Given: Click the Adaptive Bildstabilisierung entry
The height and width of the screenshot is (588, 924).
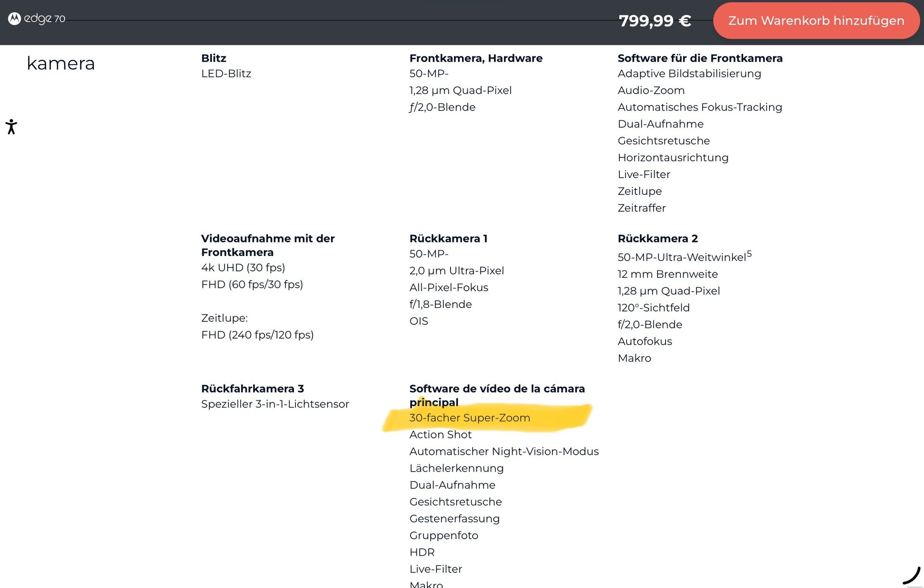Looking at the screenshot, I should tap(689, 74).
